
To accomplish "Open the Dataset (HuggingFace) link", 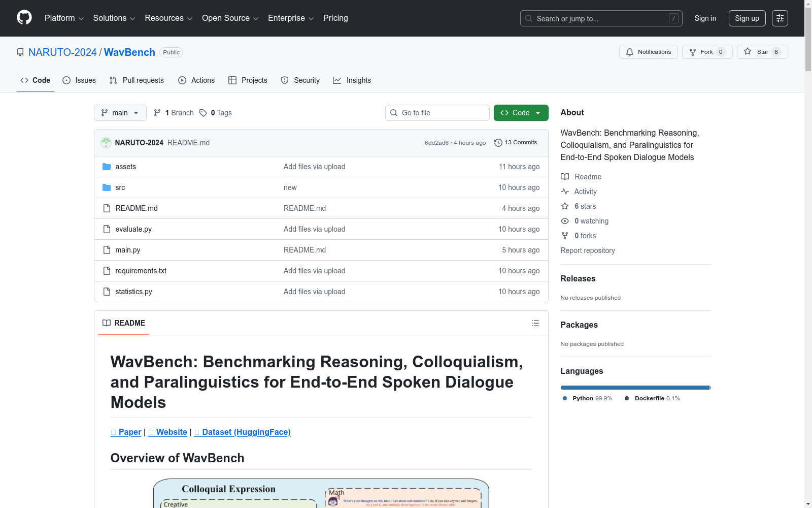I will [x=243, y=432].
